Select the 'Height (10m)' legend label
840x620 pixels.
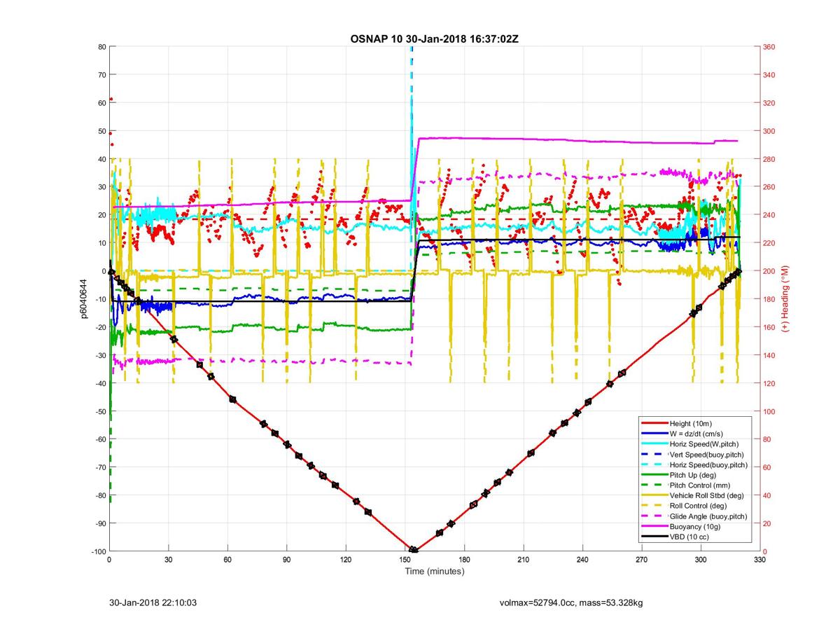pyautogui.click(x=690, y=424)
